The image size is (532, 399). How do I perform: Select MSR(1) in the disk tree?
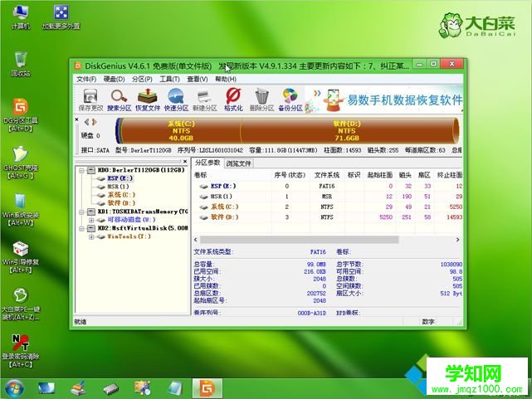(118, 187)
